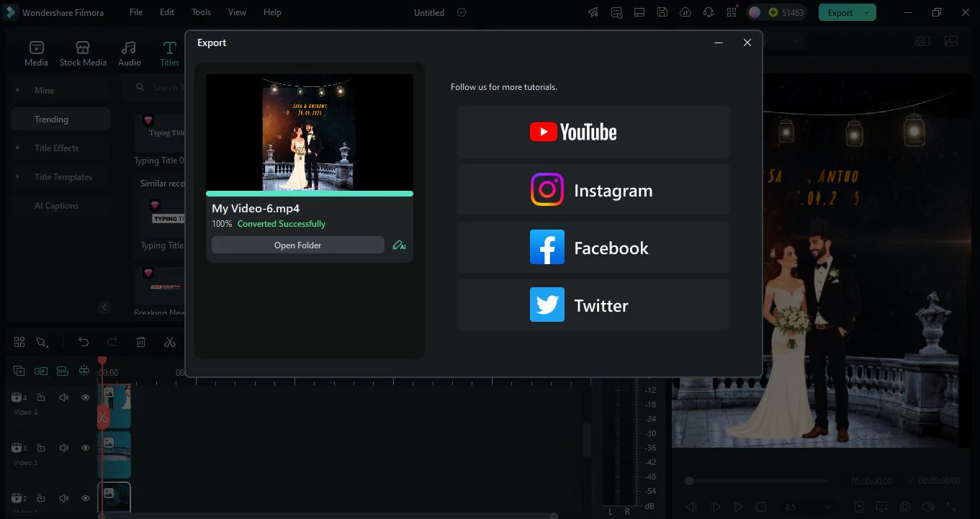Open the timeline layout grid icon
The height and width of the screenshot is (519, 980).
[x=19, y=342]
